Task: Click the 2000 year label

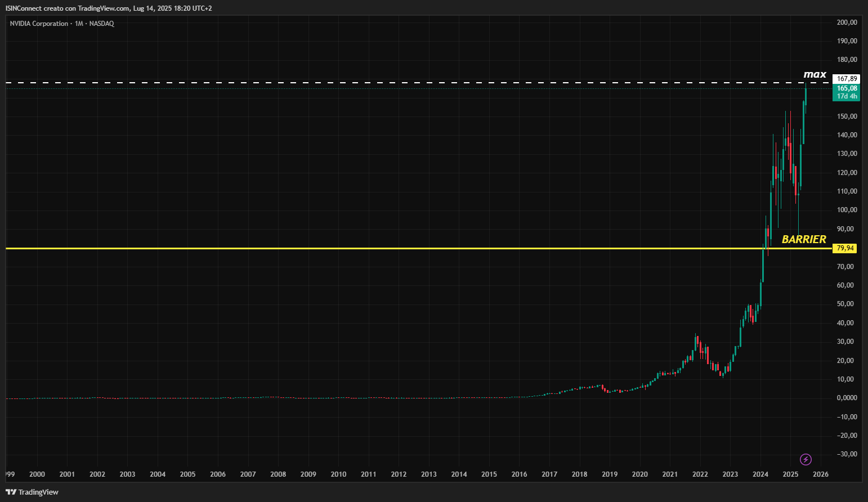Action: point(37,474)
